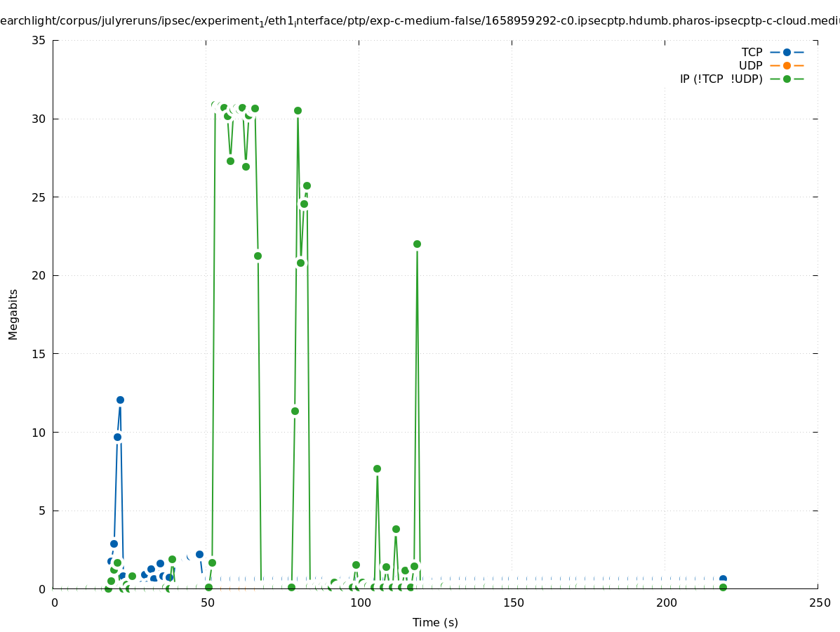Click the blue TCP legend marker
The width and height of the screenshot is (840, 632).
point(787,52)
